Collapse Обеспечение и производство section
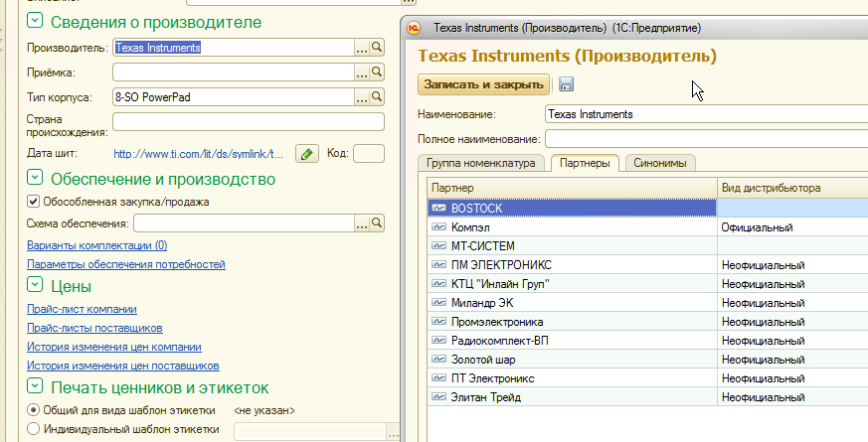This screenshot has height=442, width=868. 35,179
